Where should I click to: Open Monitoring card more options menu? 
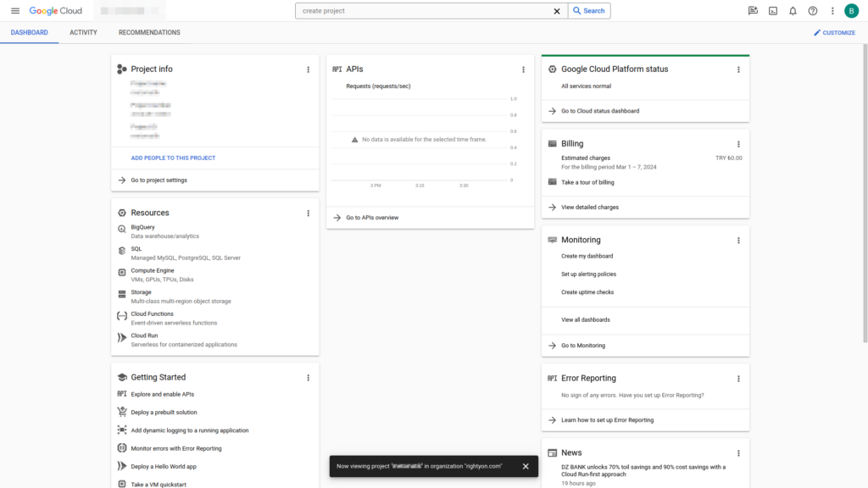coord(738,241)
